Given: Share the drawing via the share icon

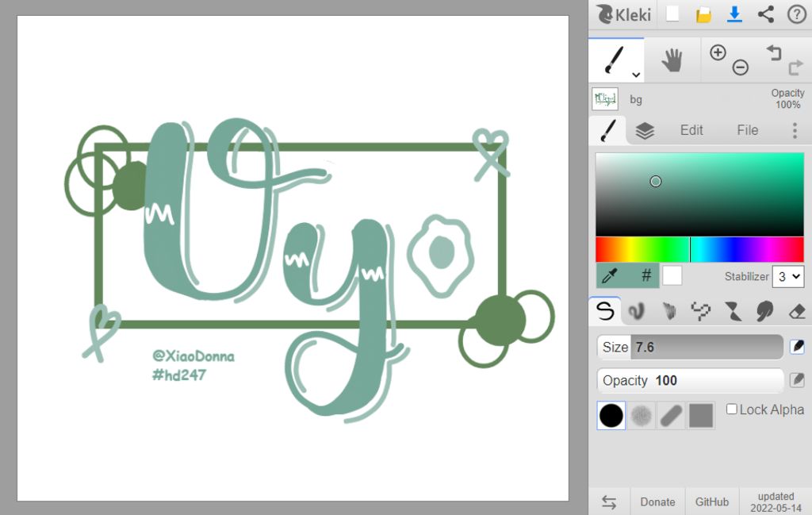Looking at the screenshot, I should (766, 14).
